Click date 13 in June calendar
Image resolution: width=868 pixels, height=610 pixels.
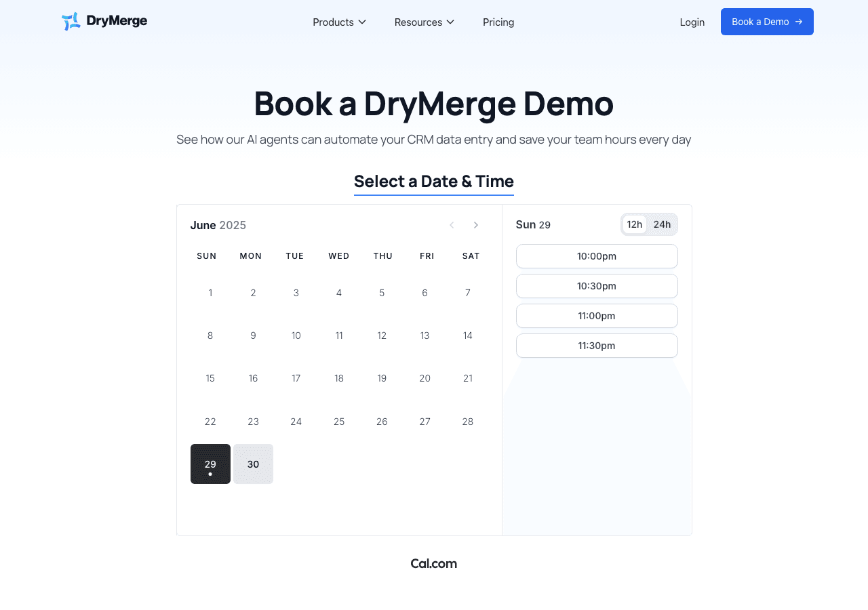tap(425, 335)
